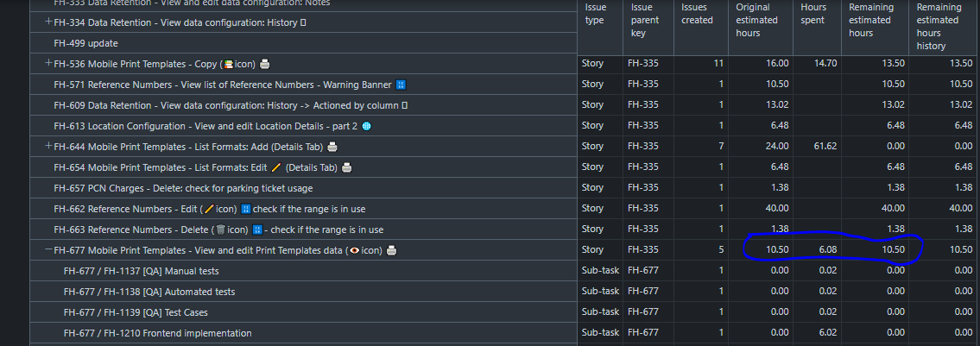Click the printer icon on FH-677 row
Viewport: 980px width, 346px height.
coord(391,250)
